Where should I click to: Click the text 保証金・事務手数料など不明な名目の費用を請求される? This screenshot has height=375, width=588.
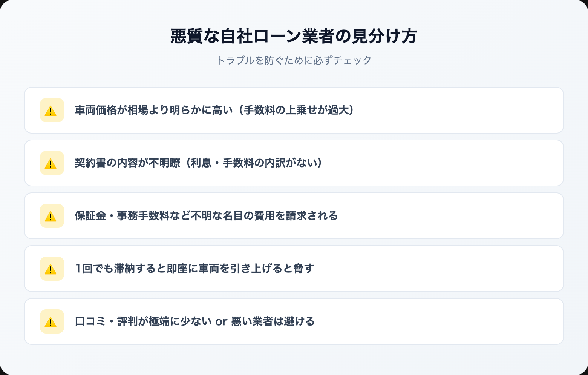click(x=206, y=216)
